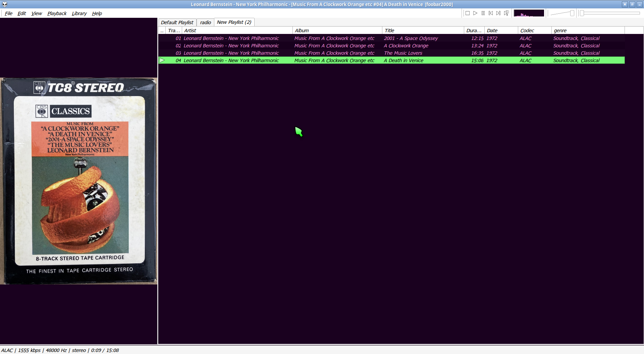Image resolution: width=644 pixels, height=354 pixels.
Task: Click the Play button in the toolbar
Action: point(475,13)
